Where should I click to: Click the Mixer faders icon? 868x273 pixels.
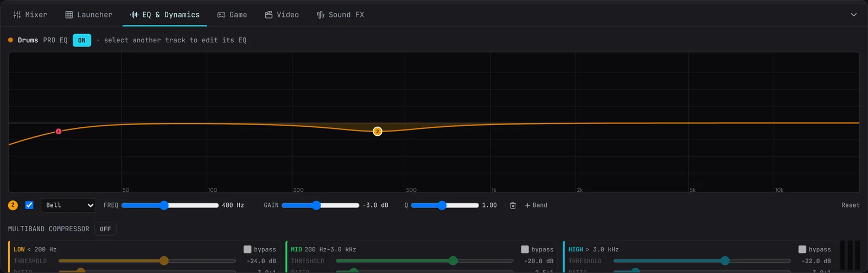click(17, 15)
